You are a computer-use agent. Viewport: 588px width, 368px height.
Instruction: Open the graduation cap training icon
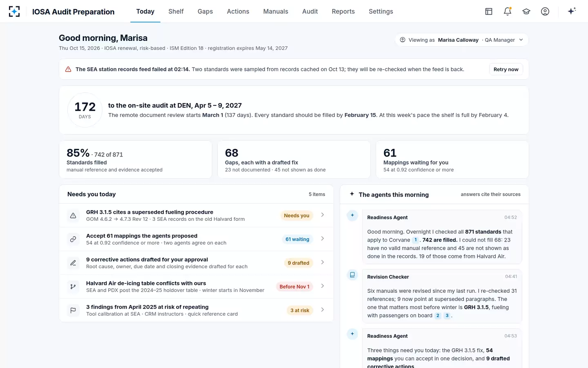(x=526, y=11)
